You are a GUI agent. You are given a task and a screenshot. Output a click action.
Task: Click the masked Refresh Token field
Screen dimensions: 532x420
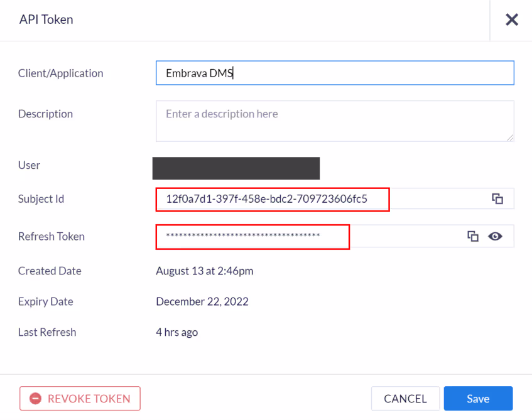click(335, 236)
